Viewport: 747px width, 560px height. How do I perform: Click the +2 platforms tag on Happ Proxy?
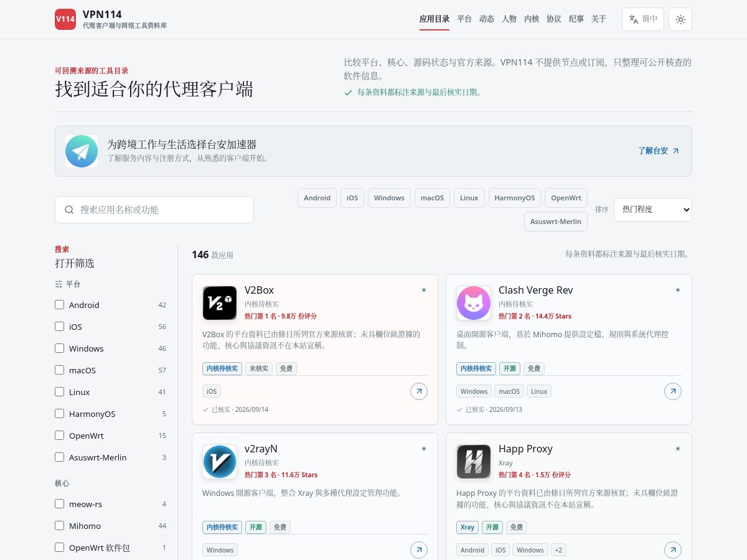[x=558, y=550]
